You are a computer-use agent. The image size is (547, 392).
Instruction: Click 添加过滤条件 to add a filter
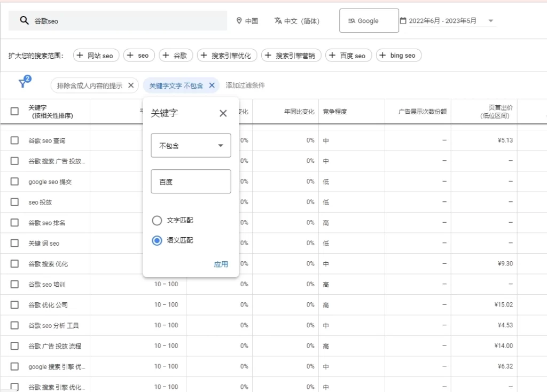pos(245,85)
